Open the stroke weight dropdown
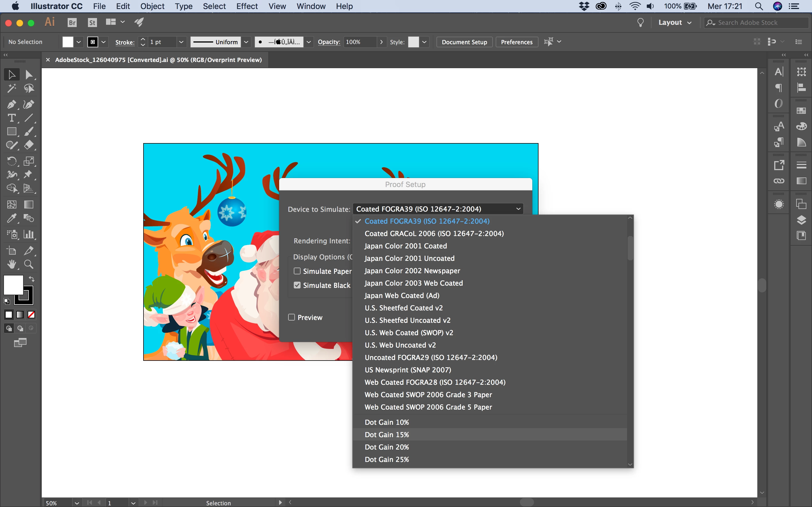 click(x=181, y=42)
